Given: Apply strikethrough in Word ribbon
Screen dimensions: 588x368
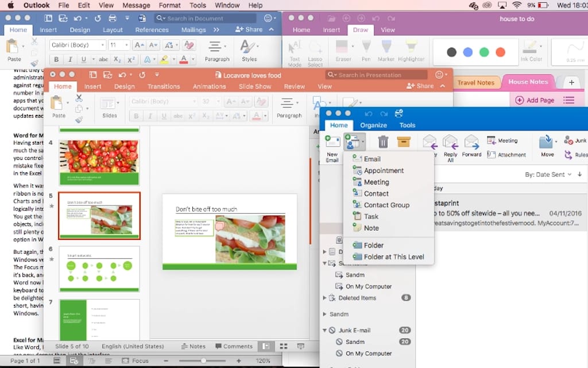Looking at the screenshot, I should pos(103,59).
